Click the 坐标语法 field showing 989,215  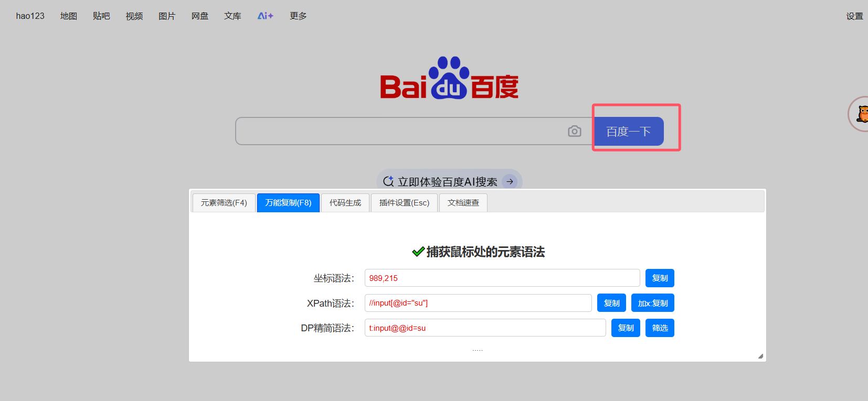pyautogui.click(x=502, y=278)
